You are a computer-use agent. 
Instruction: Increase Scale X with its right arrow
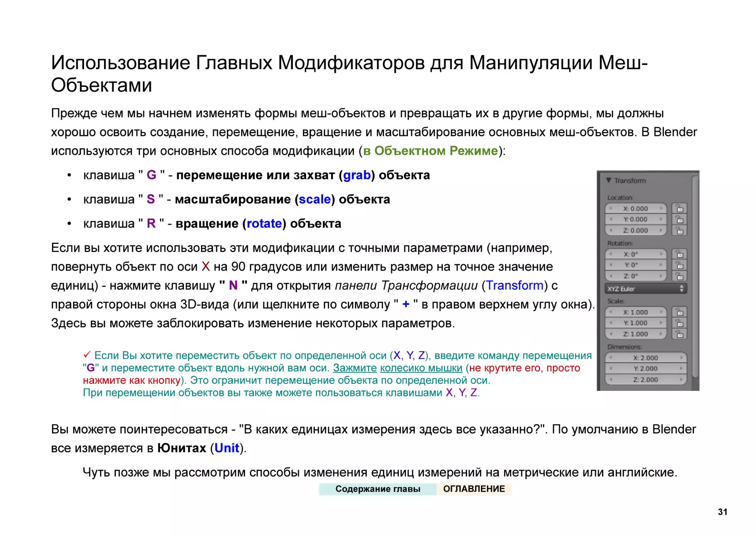(x=661, y=312)
